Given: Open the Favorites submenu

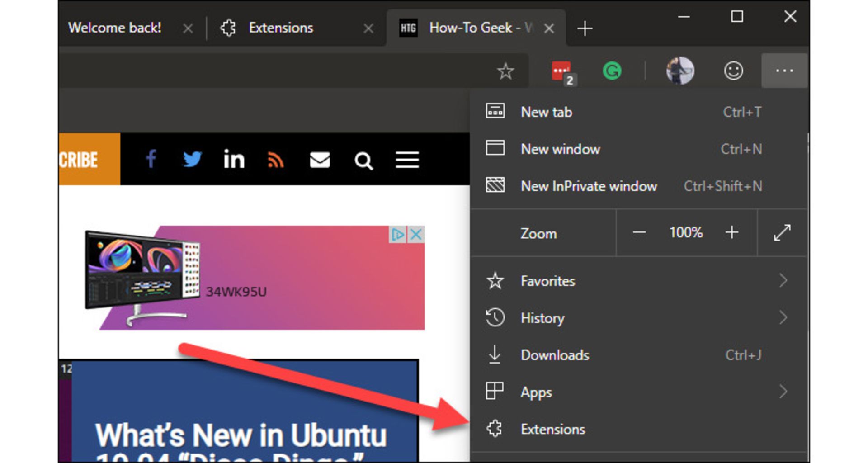Looking at the screenshot, I should (638, 281).
